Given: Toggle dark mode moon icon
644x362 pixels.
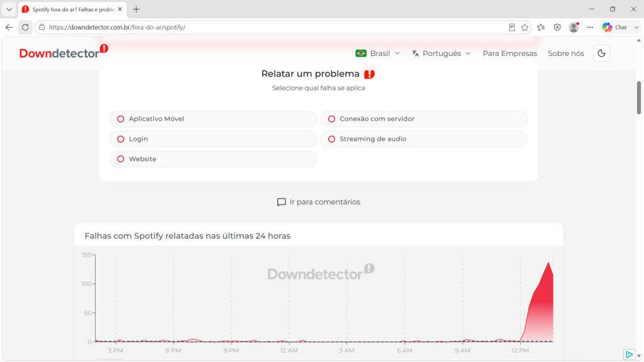Looking at the screenshot, I should pos(601,53).
